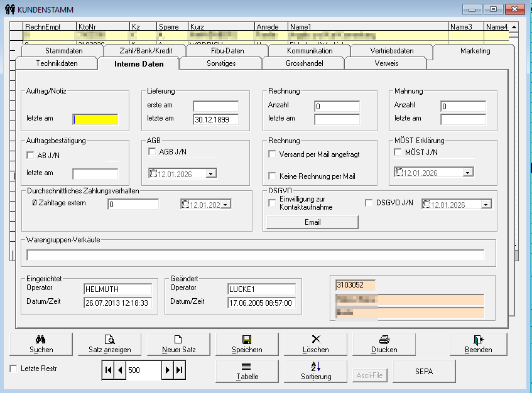Expand the AGB date dropdown
532x393 pixels.
point(211,173)
